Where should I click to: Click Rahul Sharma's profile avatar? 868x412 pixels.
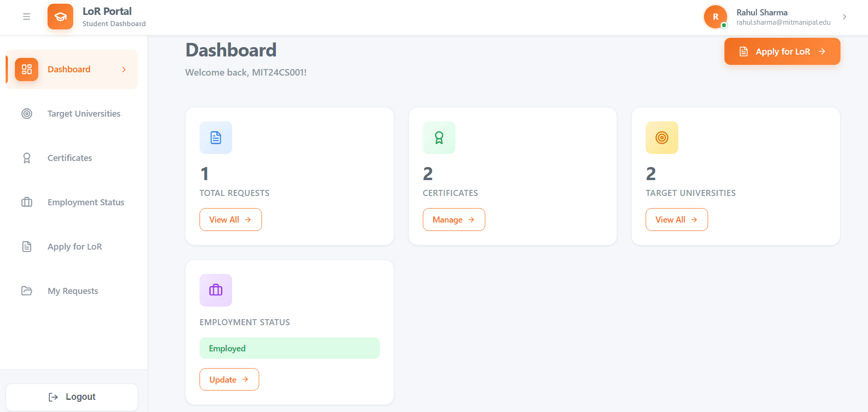[716, 17]
